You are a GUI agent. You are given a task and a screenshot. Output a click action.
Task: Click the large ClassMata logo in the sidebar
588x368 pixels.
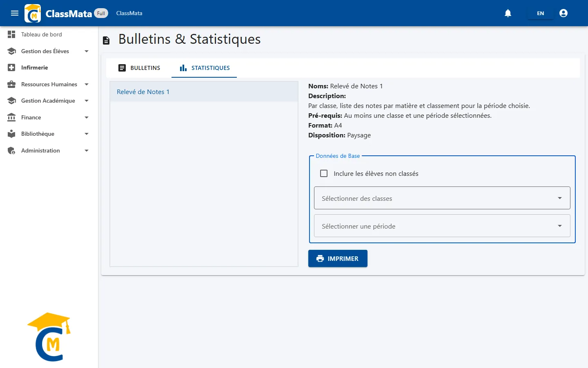[x=49, y=337]
